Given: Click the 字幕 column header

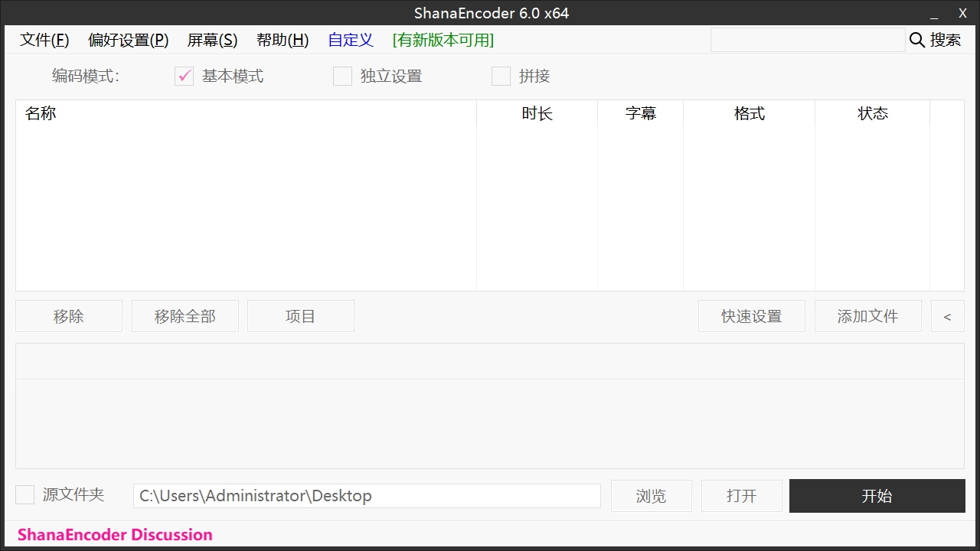Looking at the screenshot, I should [640, 113].
